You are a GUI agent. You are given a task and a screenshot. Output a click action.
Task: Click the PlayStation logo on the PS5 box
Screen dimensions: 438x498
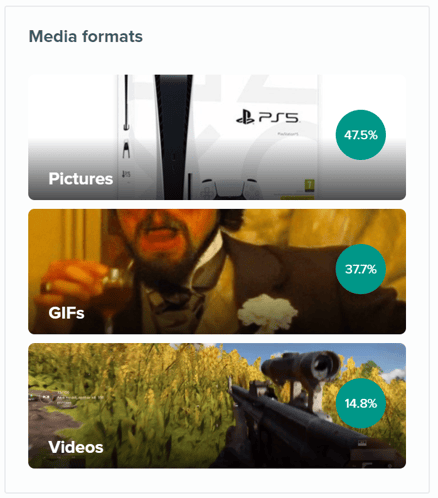(x=245, y=117)
